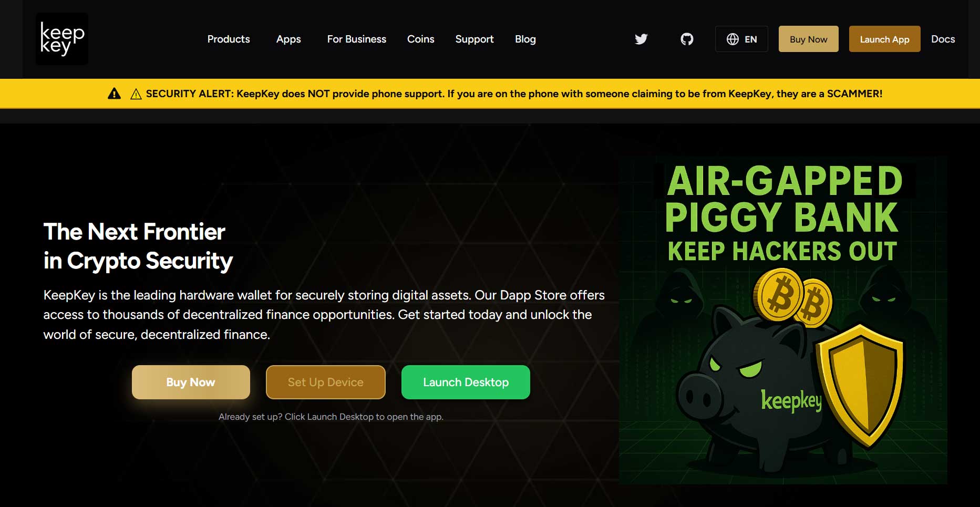The width and height of the screenshot is (980, 507).
Task: Open the Twitter bird icon link
Action: [641, 39]
